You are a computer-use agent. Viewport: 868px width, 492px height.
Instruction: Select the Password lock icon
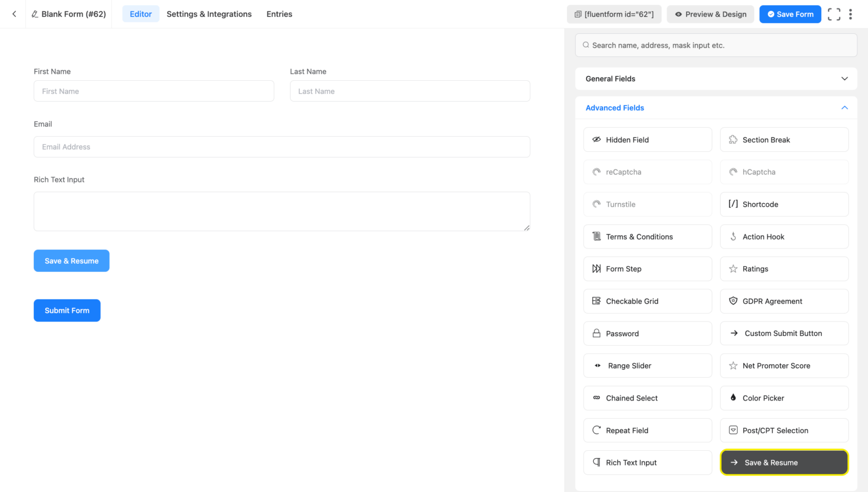597,333
